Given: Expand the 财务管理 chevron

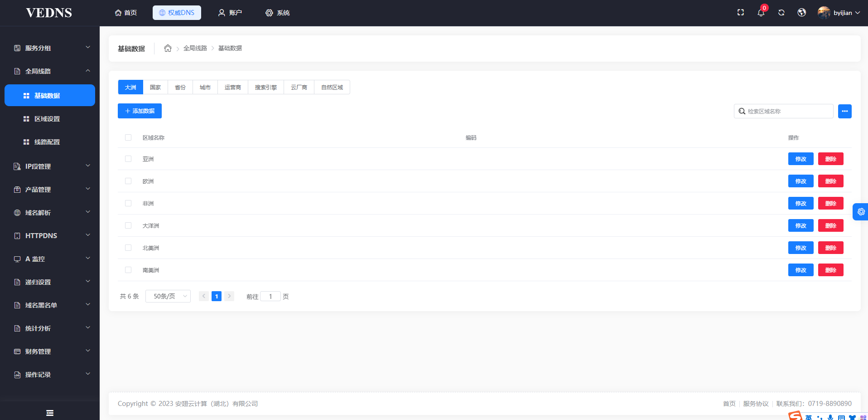Looking at the screenshot, I should tap(88, 351).
